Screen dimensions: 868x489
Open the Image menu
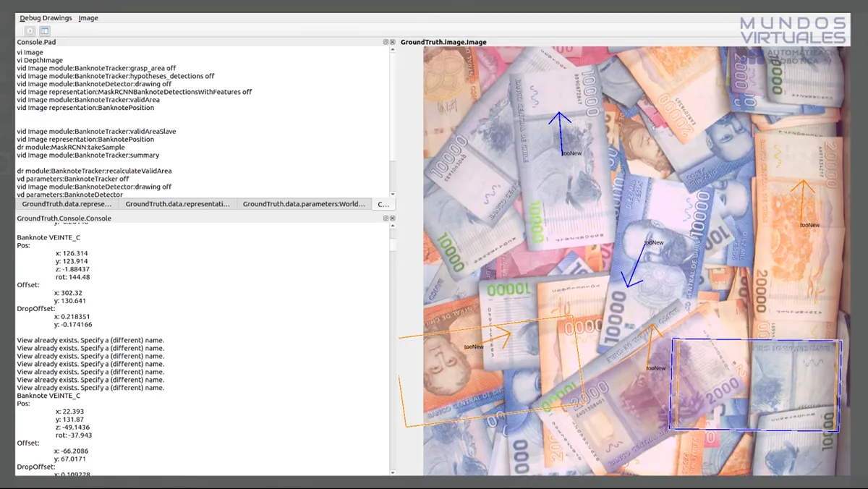[x=88, y=18]
